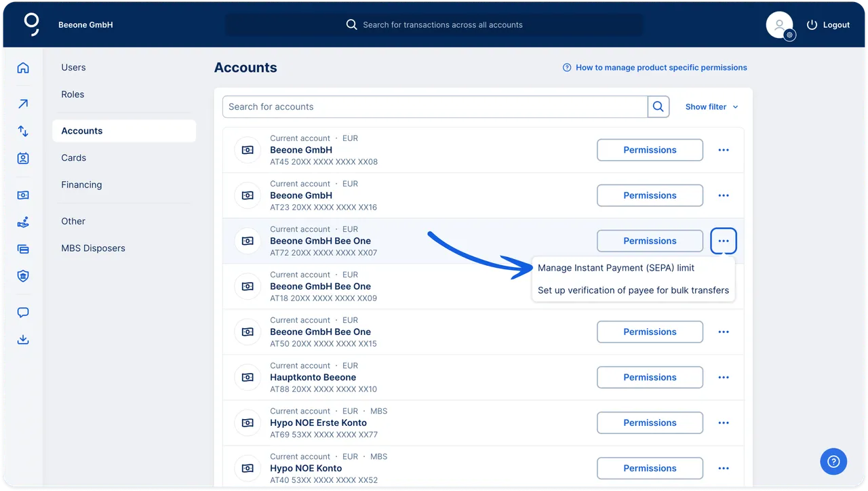868x491 pixels.
Task: Click IBAN AT40 53XX XXXX XXXX XX52
Action: [324, 480]
